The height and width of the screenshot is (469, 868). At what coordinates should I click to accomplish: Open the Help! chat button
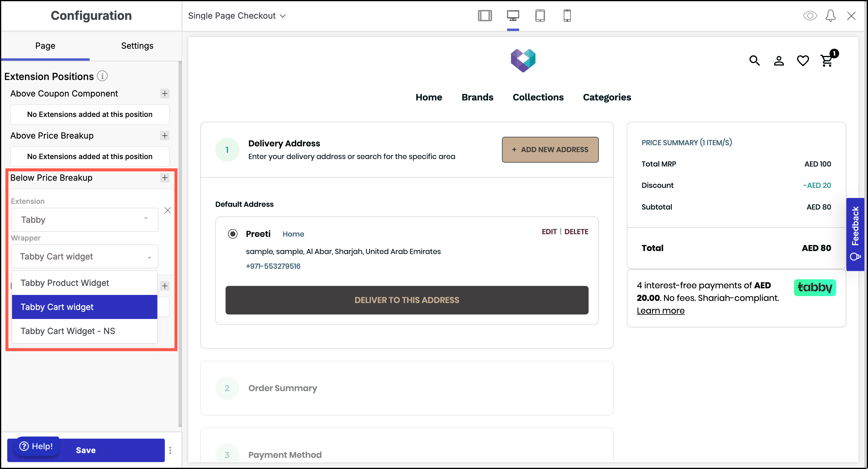pos(36,446)
